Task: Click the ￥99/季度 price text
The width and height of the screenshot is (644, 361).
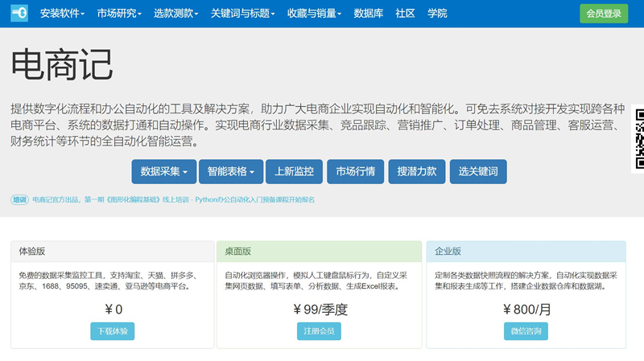Action: pyautogui.click(x=319, y=310)
